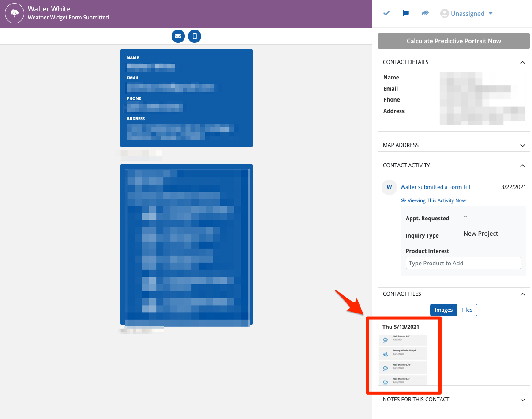Collapse the Contact Files section
Viewport: 532px width, 419px height.
(x=522, y=294)
